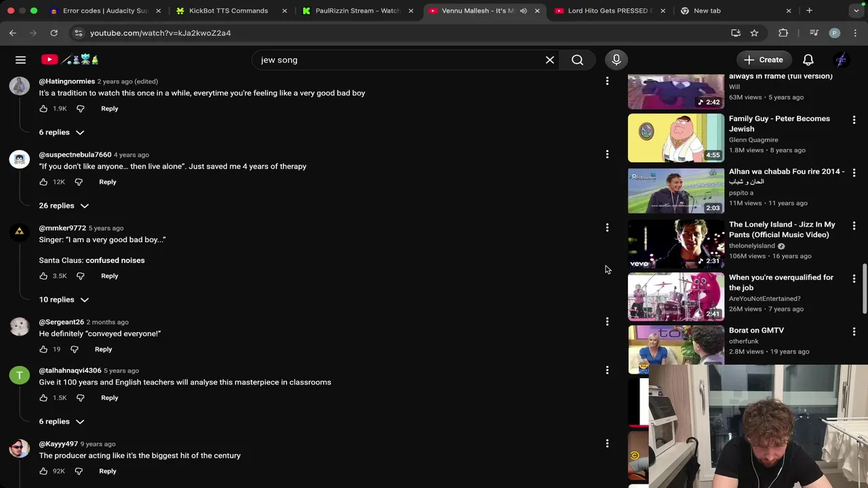This screenshot has height=488, width=868.
Task: Reply to the @mmker9772 comment
Action: tap(109, 276)
